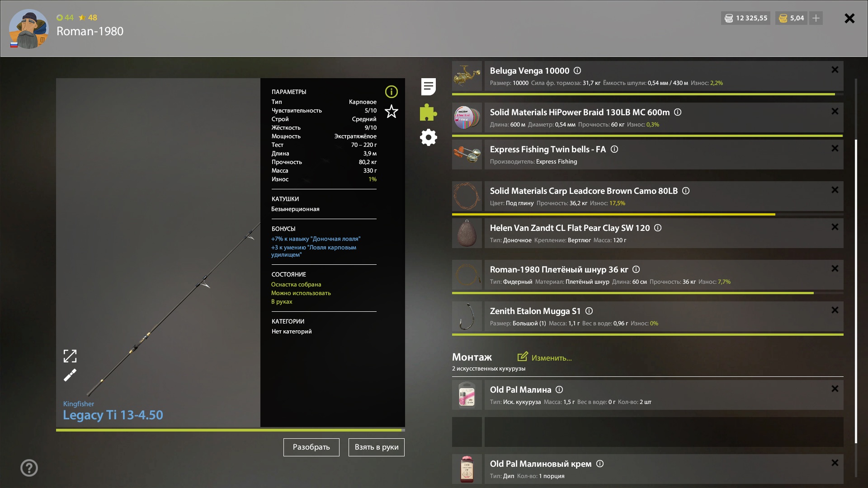868x488 pixels.
Task: Remove Old Pal Малиновый крем dip
Action: (835, 463)
